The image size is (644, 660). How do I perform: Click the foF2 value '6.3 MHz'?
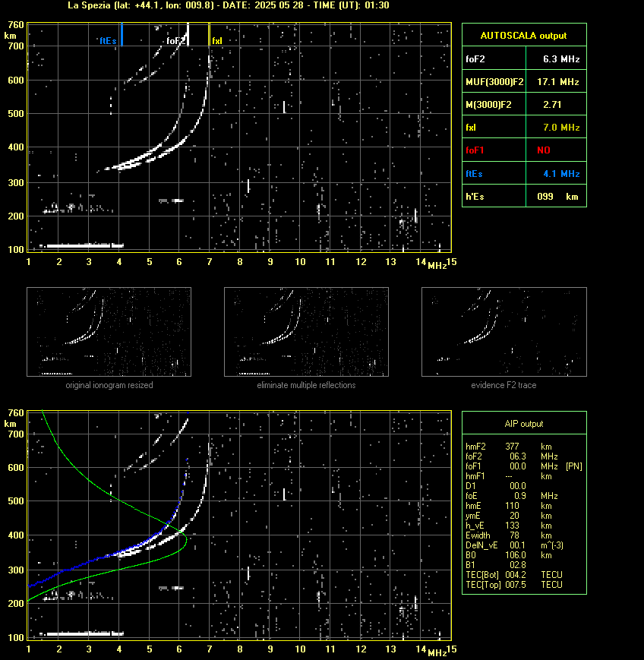[561, 59]
